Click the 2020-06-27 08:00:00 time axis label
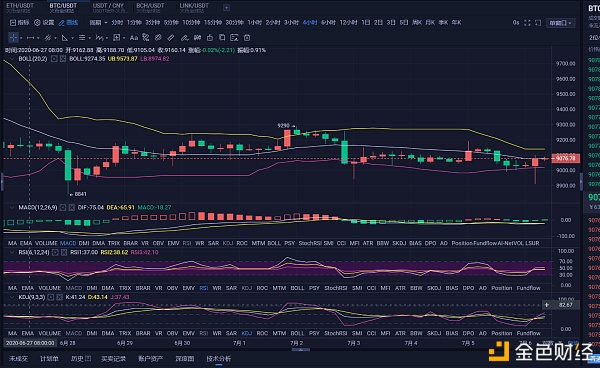 (30, 343)
